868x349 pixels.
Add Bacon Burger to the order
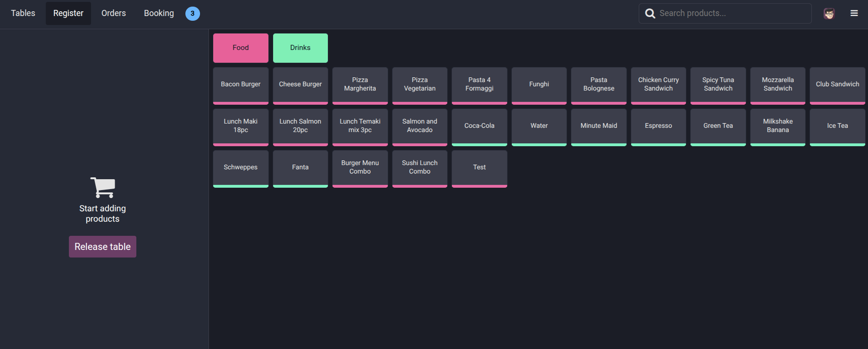point(241,85)
